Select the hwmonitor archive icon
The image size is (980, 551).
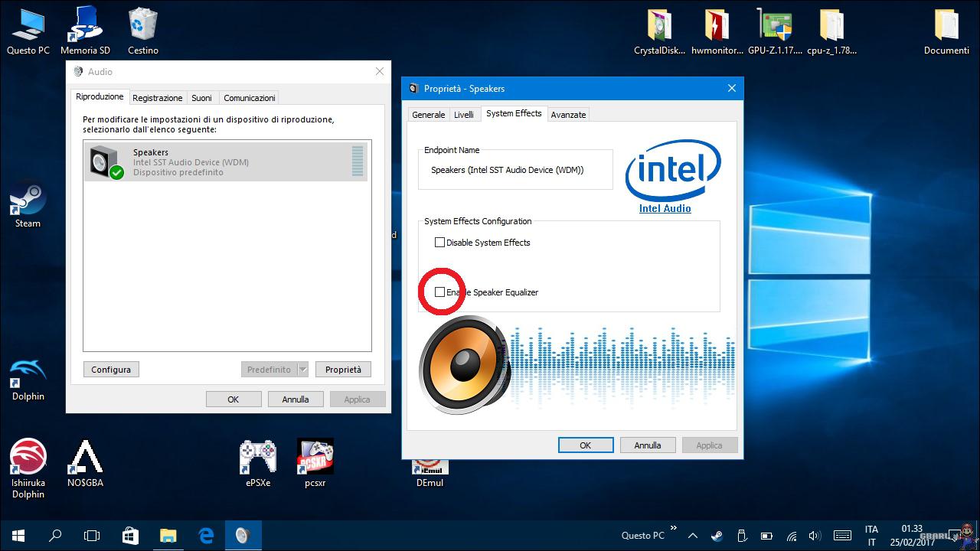[x=717, y=31]
